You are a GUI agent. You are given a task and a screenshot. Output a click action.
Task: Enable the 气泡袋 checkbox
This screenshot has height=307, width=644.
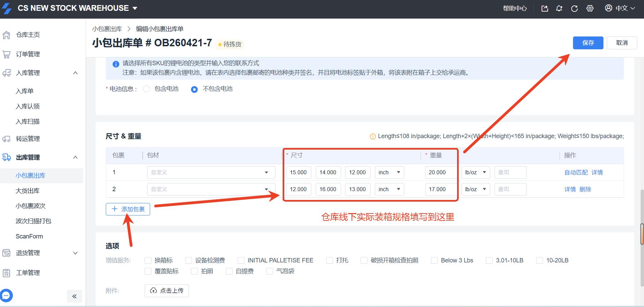[x=269, y=271]
